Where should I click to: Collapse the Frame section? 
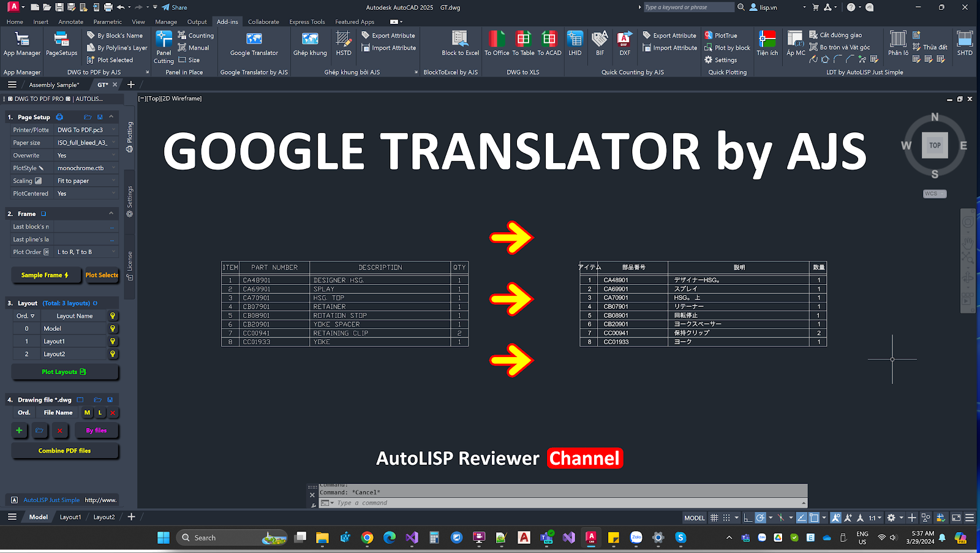tap(111, 213)
